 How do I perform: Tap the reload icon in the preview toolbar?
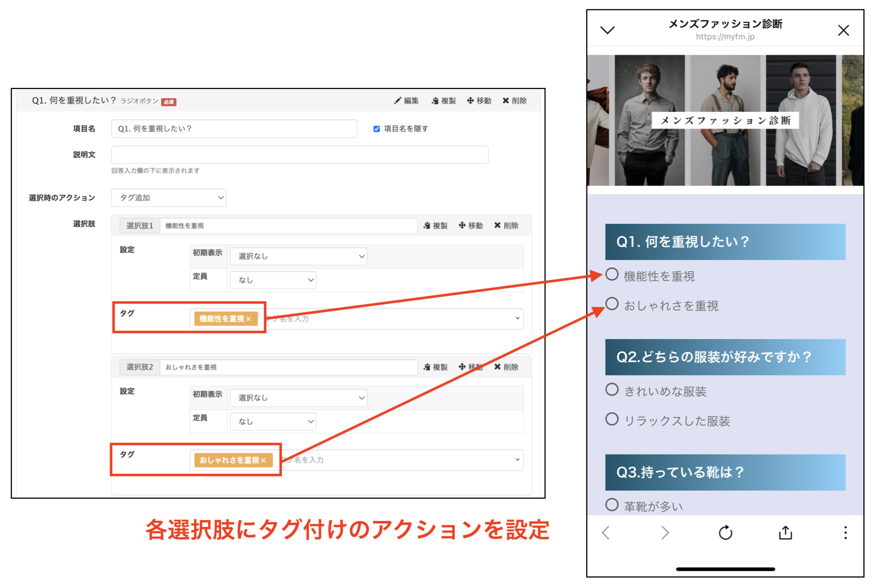coord(725,532)
